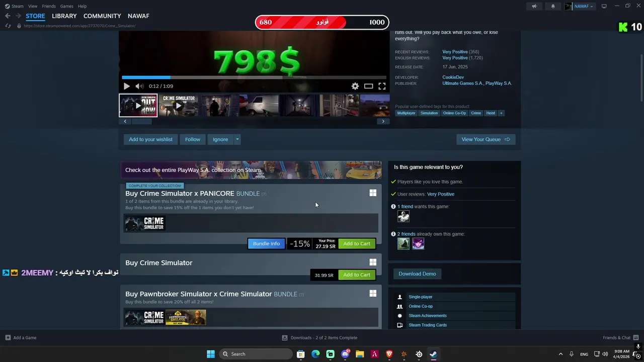Image resolution: width=644 pixels, height=362 pixels.
Task: Select the second Crime Simulator trailer thumbnail
Action: pos(178,105)
